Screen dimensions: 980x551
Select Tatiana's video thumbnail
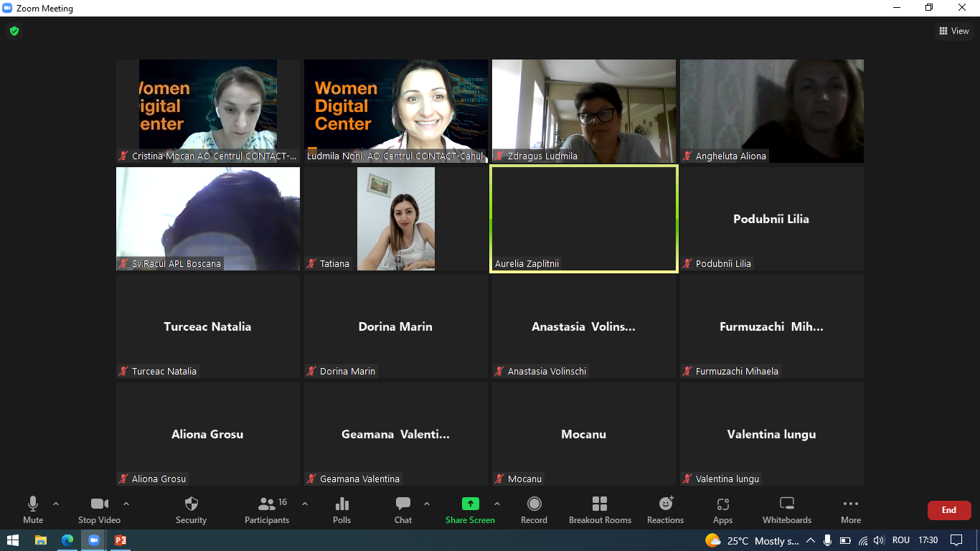pyautogui.click(x=395, y=219)
